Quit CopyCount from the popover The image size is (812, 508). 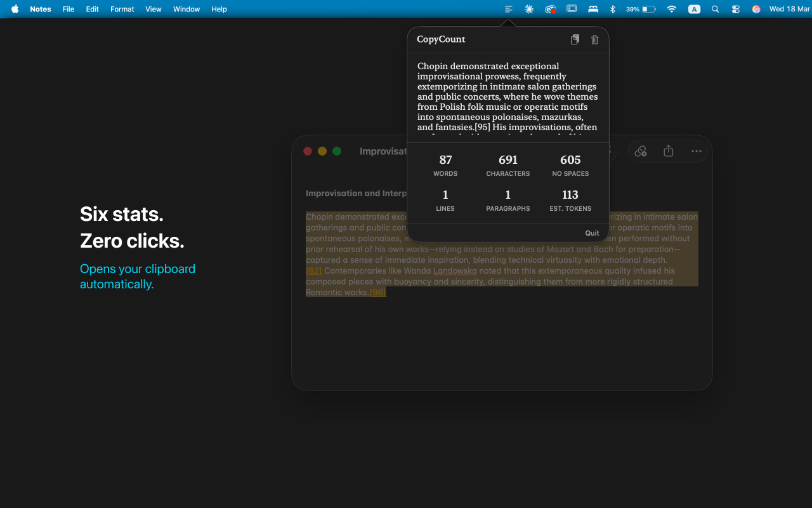(x=592, y=233)
